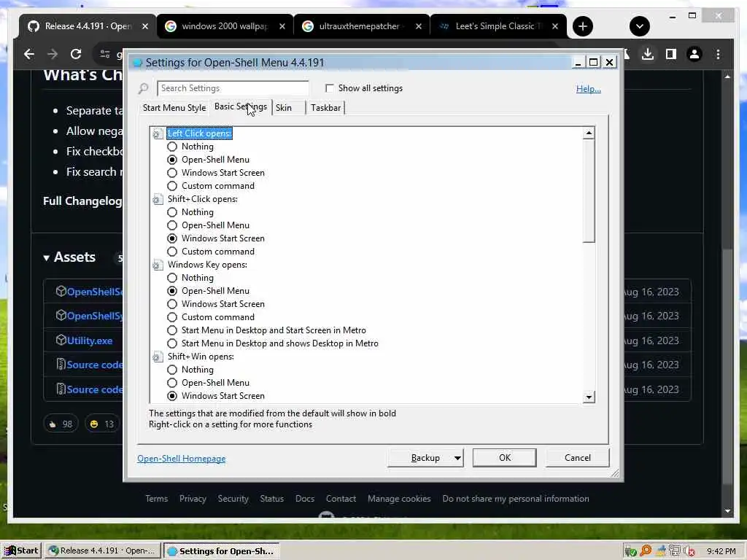Open the Windows Start button
This screenshot has height=560, width=747.
21,551
